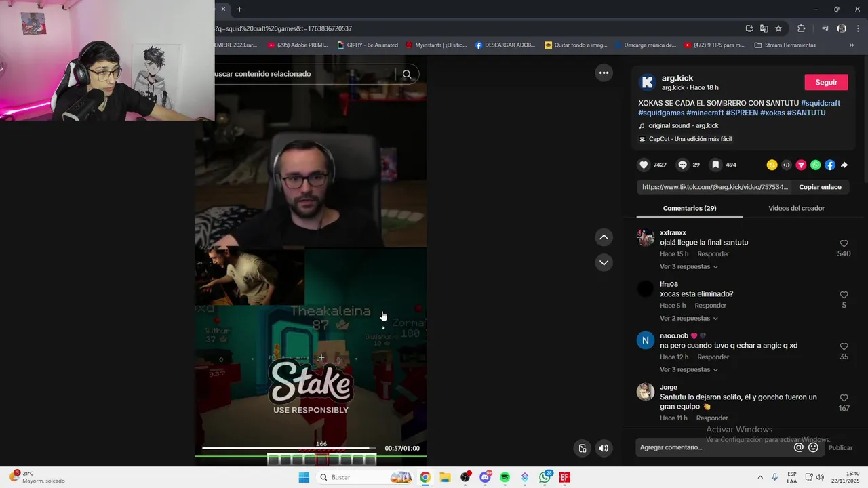
Task: Open a new browser tab with plus
Action: 239,9
